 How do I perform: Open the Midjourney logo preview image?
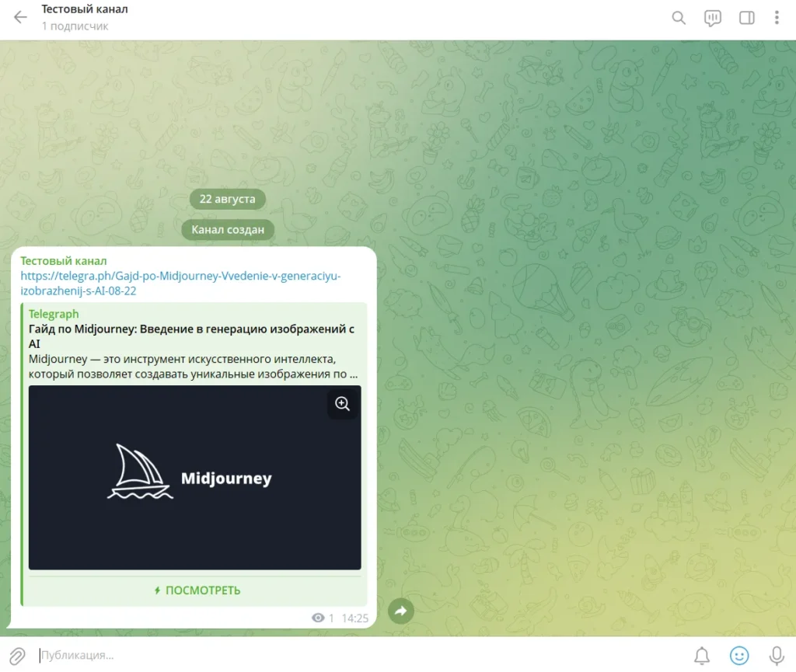[x=194, y=478]
